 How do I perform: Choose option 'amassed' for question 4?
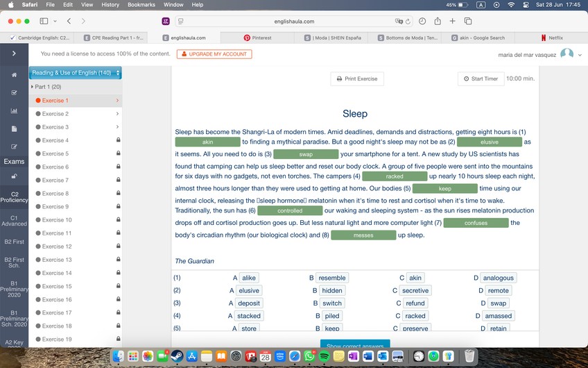click(499, 316)
